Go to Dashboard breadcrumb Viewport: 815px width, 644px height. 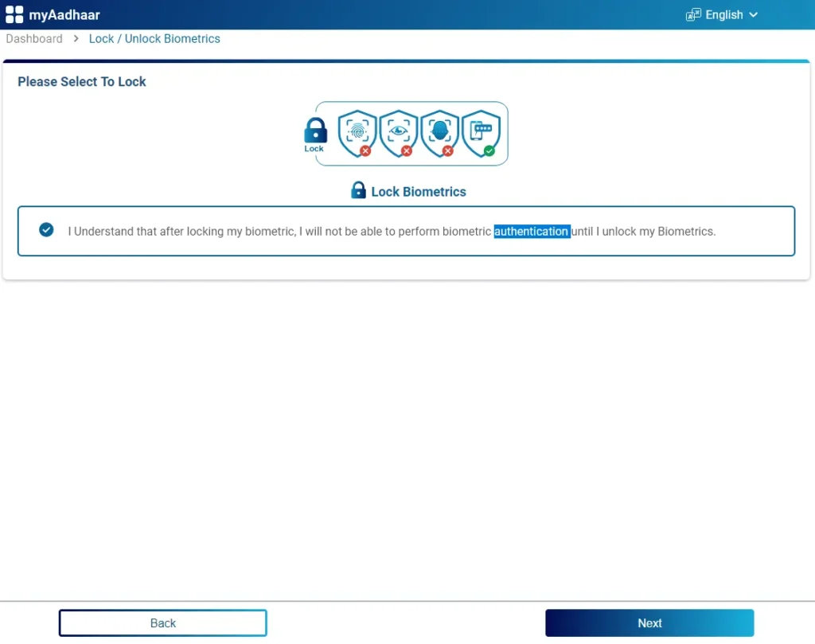click(x=34, y=38)
